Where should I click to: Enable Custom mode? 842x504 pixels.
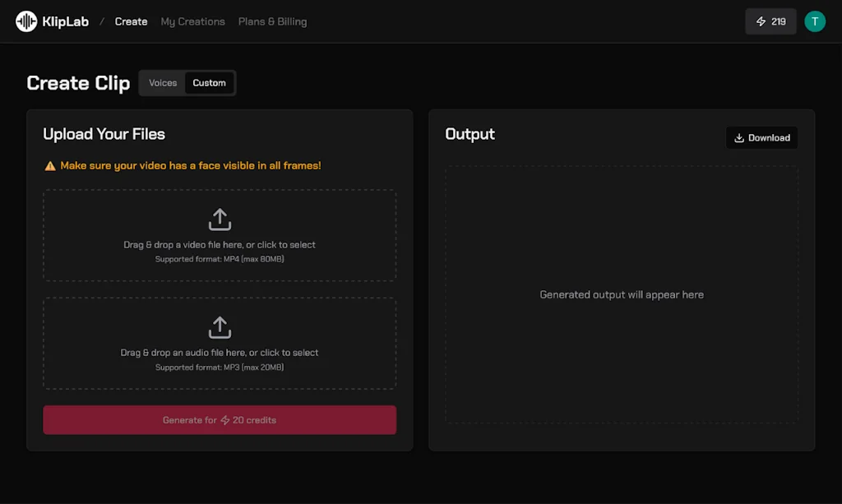(209, 82)
